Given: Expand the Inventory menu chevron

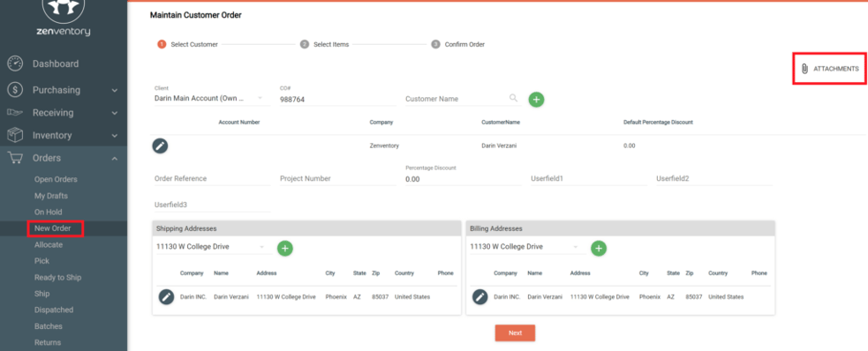Looking at the screenshot, I should point(115,136).
